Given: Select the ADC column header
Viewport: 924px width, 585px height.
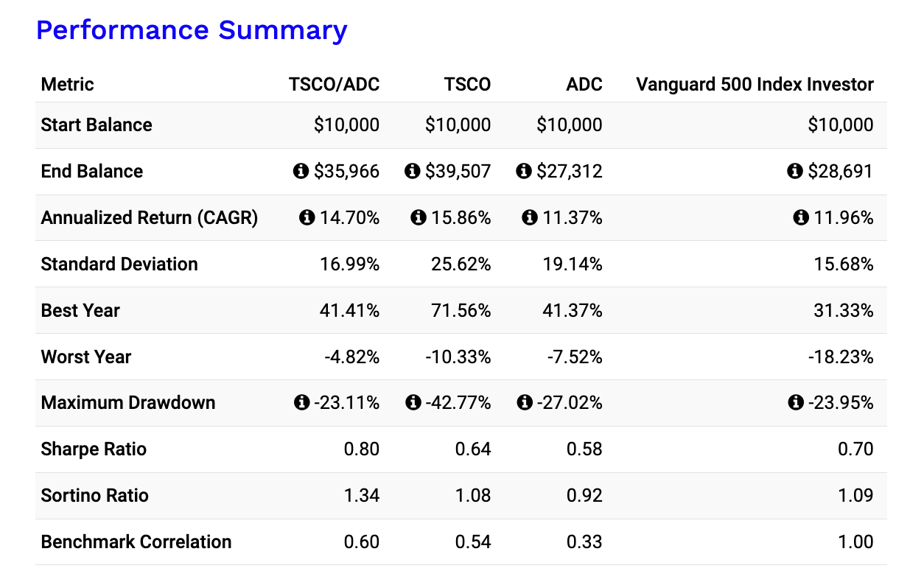Looking at the screenshot, I should pos(584,84).
